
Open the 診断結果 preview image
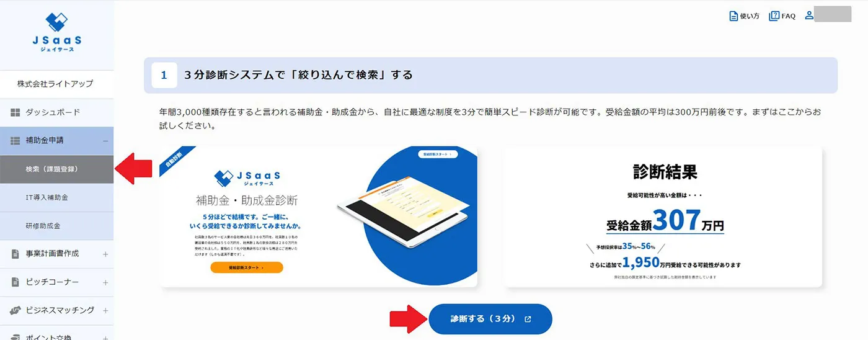coord(663,217)
